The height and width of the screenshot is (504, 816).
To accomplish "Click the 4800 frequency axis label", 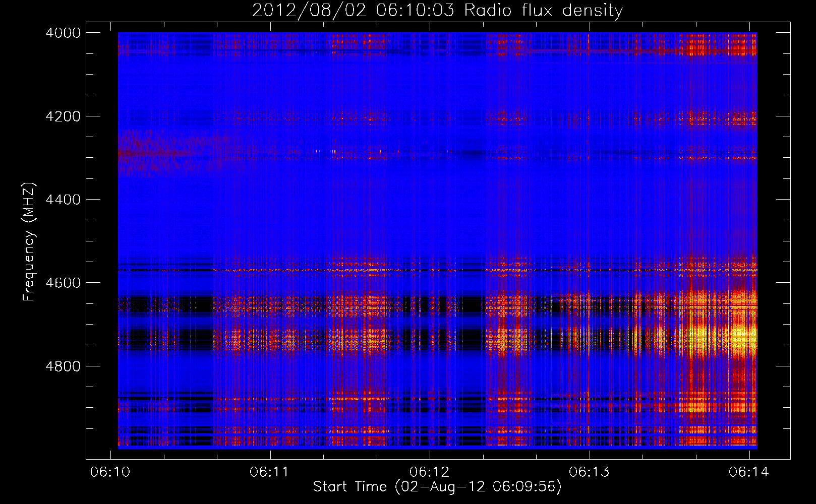I will (63, 366).
